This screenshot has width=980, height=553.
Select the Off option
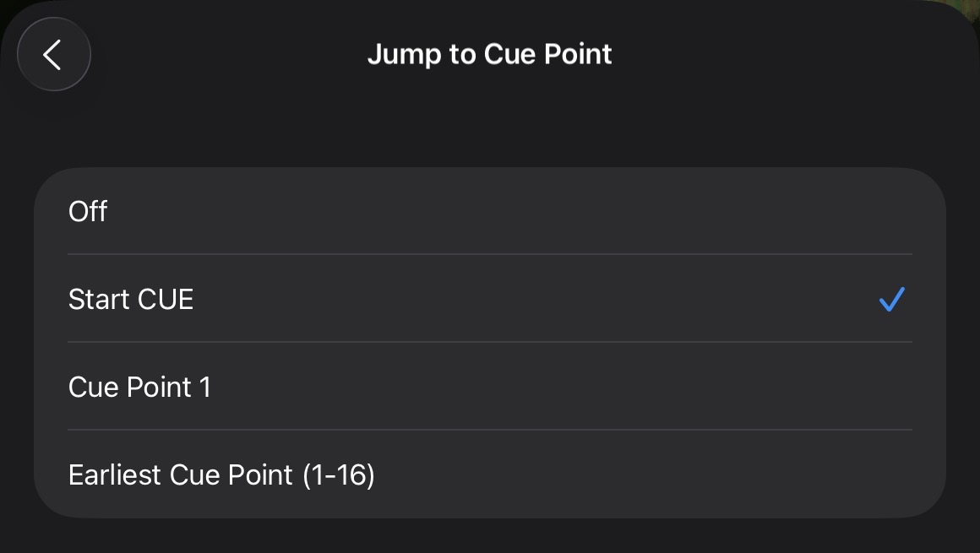[490, 211]
